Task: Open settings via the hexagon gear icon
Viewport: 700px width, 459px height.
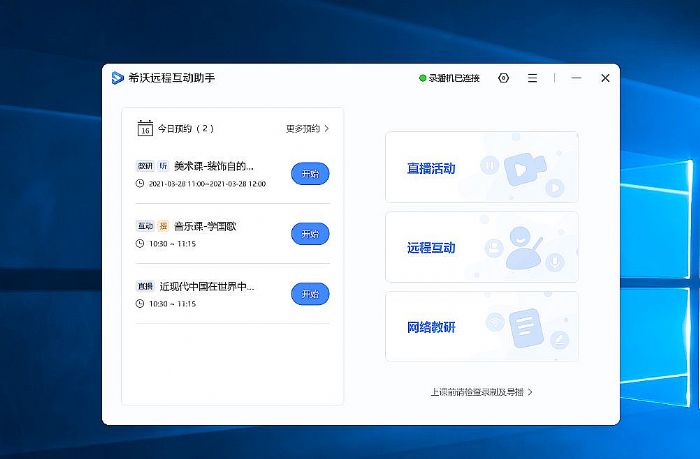Action: (503, 78)
